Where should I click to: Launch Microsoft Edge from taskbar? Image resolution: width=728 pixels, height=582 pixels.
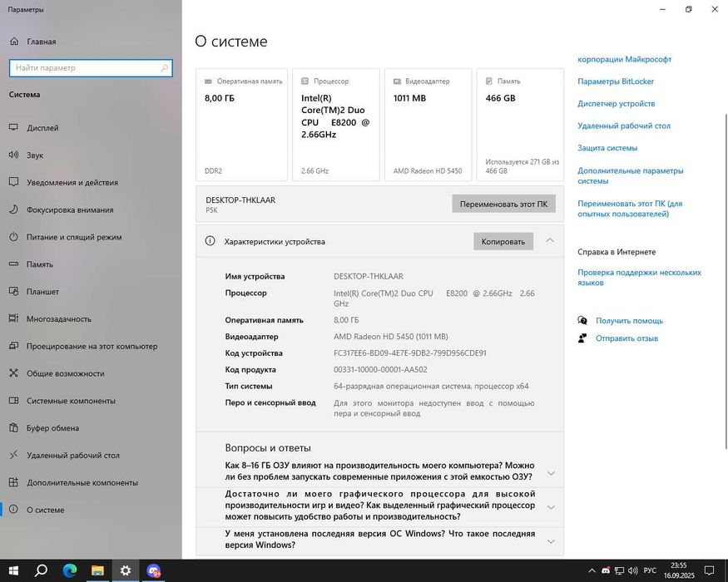point(70,570)
